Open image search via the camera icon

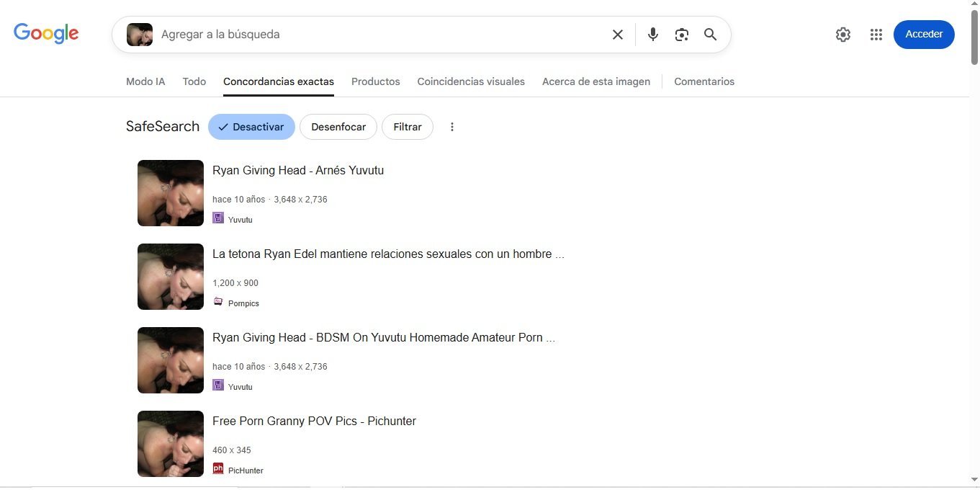(681, 35)
